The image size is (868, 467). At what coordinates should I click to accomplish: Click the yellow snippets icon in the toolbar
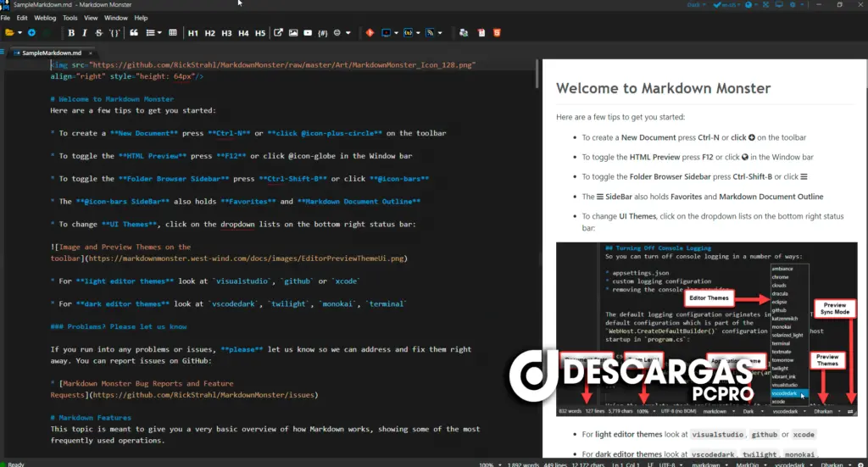tap(408, 33)
